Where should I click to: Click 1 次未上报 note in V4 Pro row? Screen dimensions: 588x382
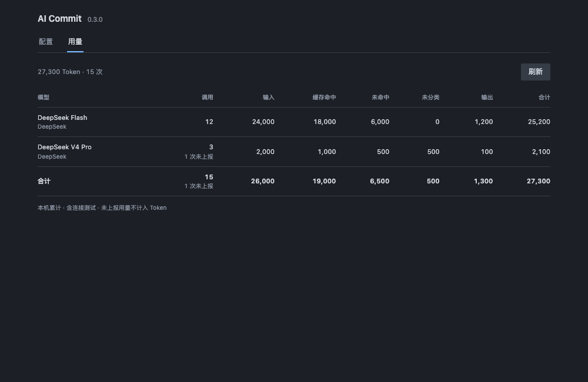[199, 157]
